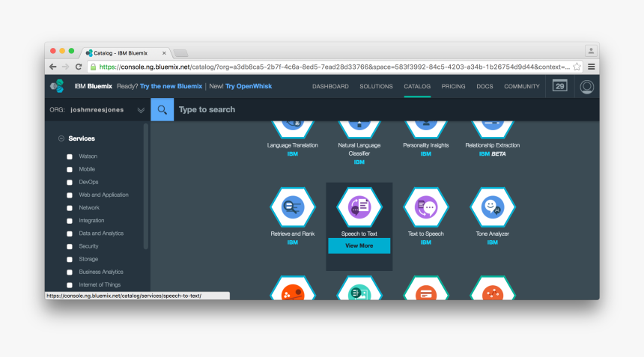This screenshot has width=644, height=357.
Task: Toggle the Data and Analytics checkbox
Action: [x=70, y=234]
